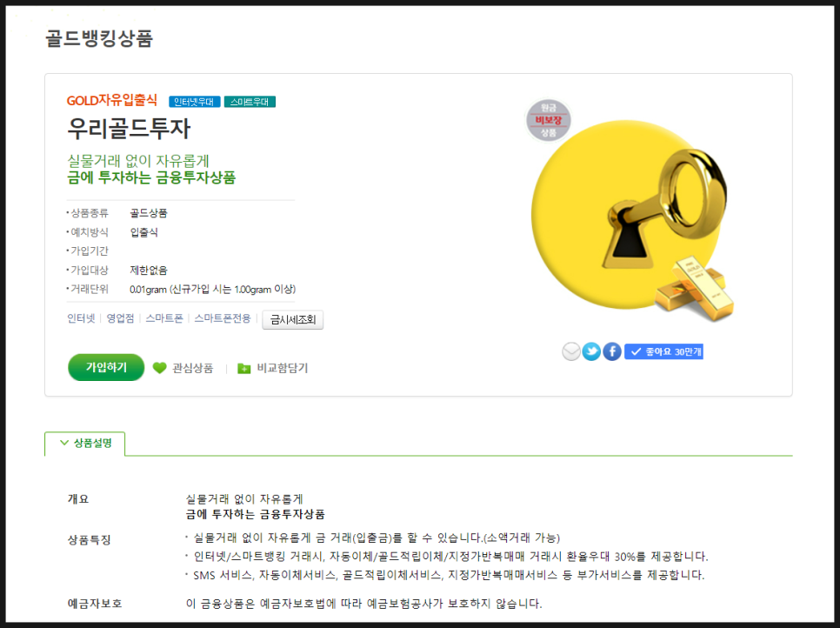Click the 관심상품 text link
Screen dimensions: 840x628
pyautogui.click(x=193, y=368)
